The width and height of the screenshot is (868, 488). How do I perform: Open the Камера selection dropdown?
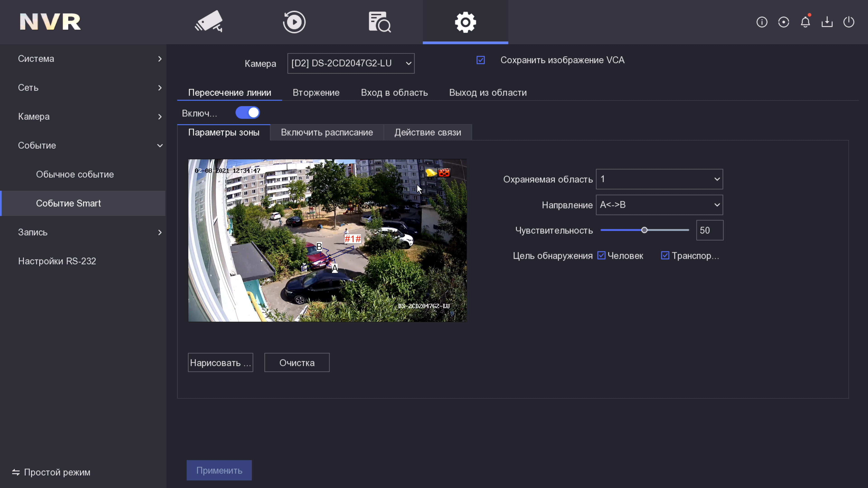[x=351, y=63]
